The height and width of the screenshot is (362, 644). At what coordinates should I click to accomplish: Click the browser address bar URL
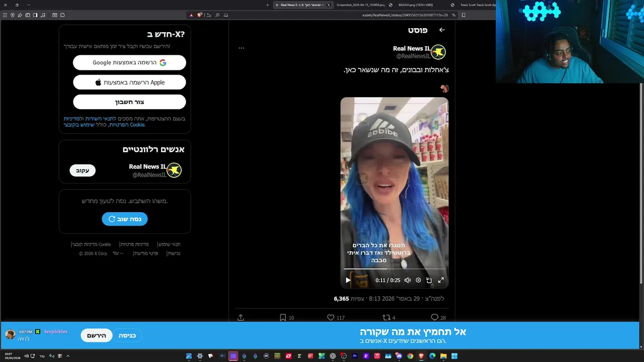click(x=405, y=15)
